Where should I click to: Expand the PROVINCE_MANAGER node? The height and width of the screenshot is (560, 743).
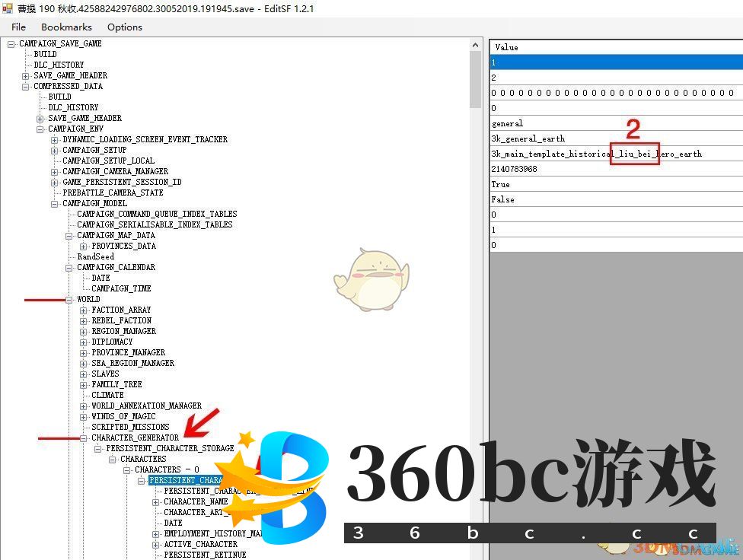point(84,353)
